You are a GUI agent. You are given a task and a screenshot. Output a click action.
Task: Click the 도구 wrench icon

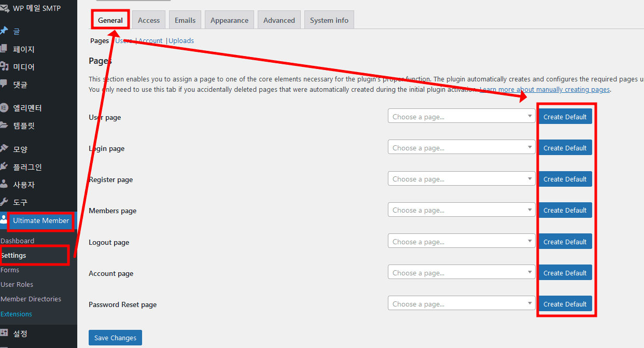[x=4, y=202]
